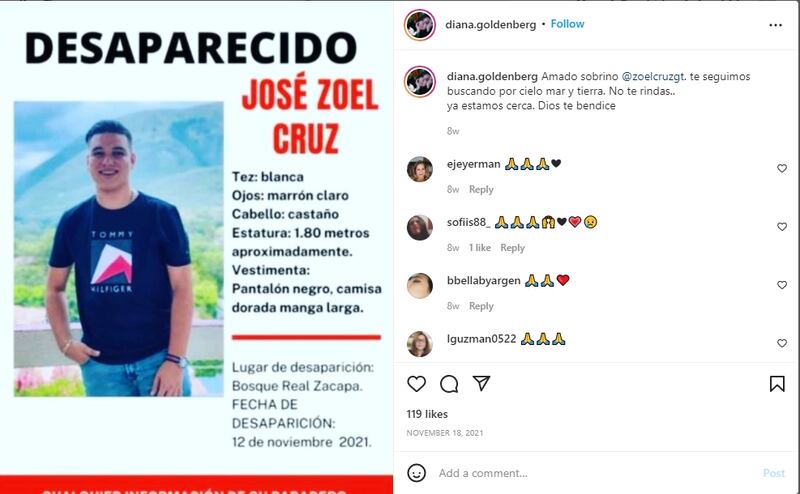This screenshot has height=494, width=800.
Task: Open comment bubble icon below post
Action: point(449,384)
